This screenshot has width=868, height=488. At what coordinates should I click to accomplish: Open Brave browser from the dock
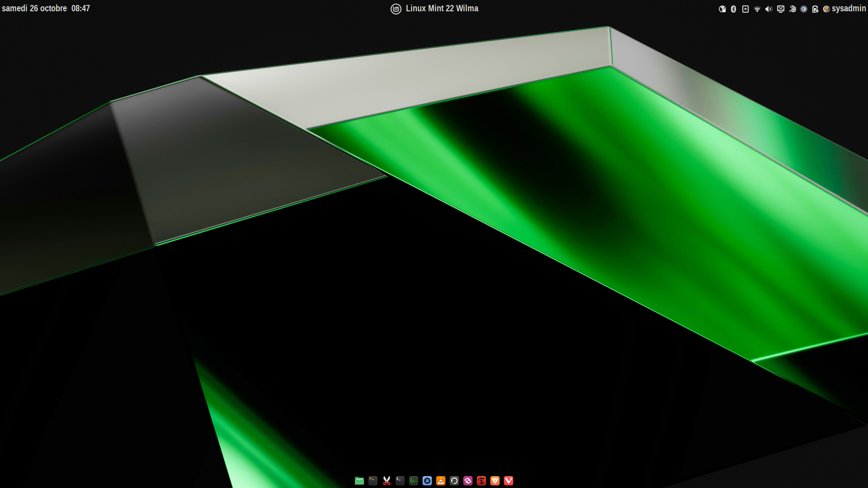tap(495, 481)
